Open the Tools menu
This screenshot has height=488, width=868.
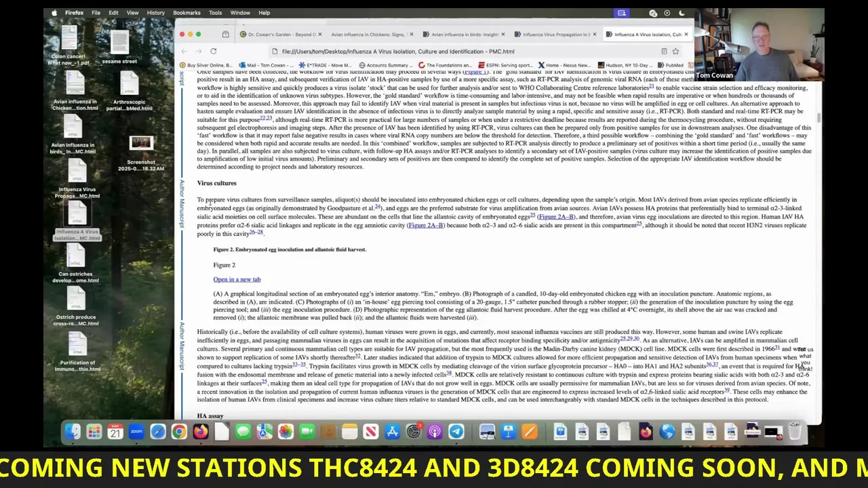click(215, 13)
